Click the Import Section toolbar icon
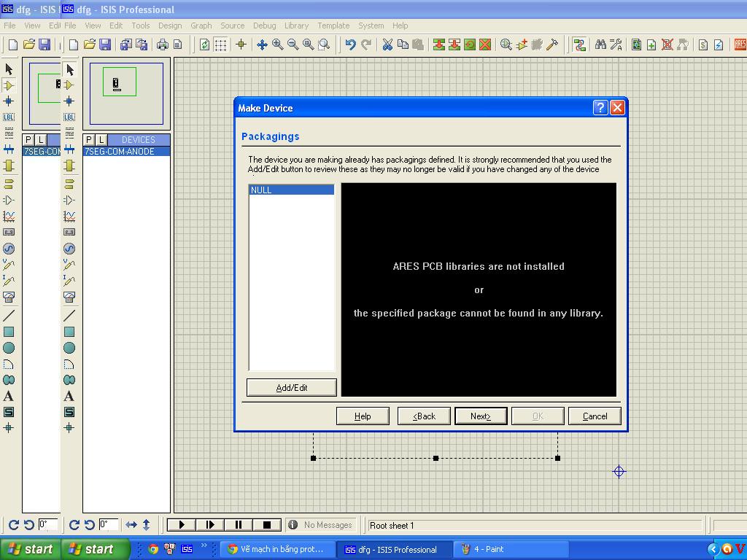 [125, 44]
